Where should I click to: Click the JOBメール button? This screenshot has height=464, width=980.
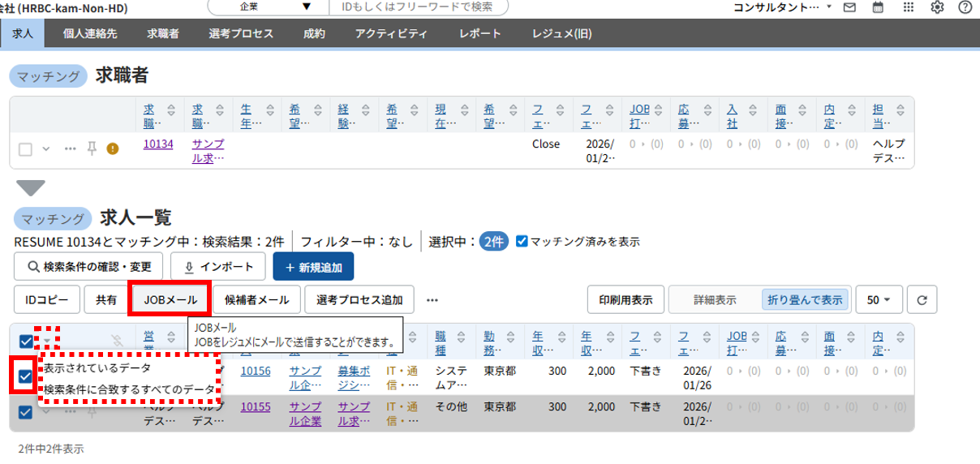[x=170, y=299]
